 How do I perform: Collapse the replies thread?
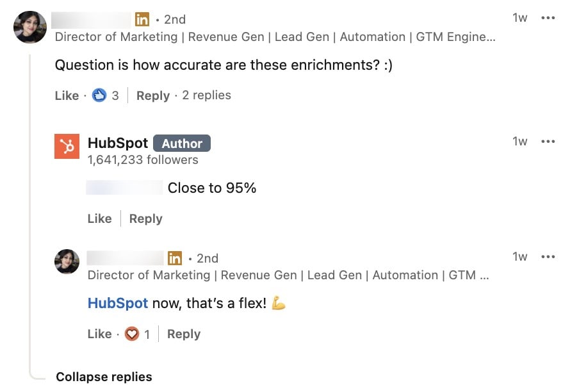click(104, 377)
